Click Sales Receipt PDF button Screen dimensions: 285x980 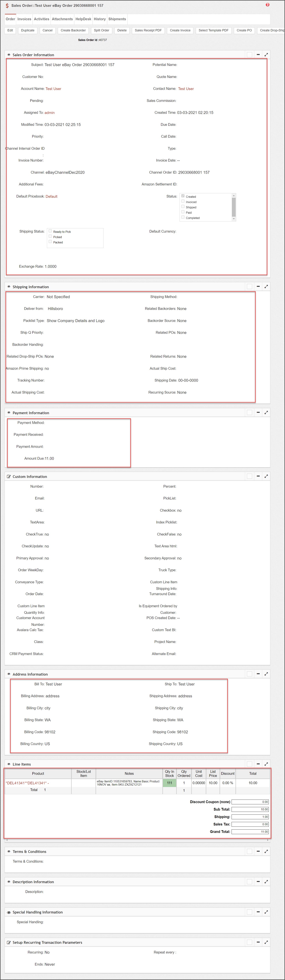148,30
